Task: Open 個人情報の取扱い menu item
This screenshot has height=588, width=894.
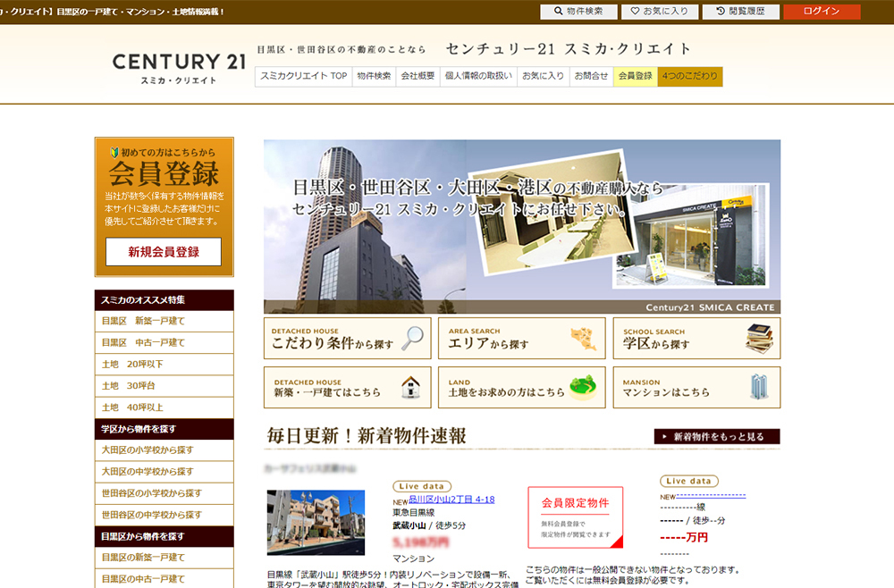Action: pyautogui.click(x=478, y=76)
